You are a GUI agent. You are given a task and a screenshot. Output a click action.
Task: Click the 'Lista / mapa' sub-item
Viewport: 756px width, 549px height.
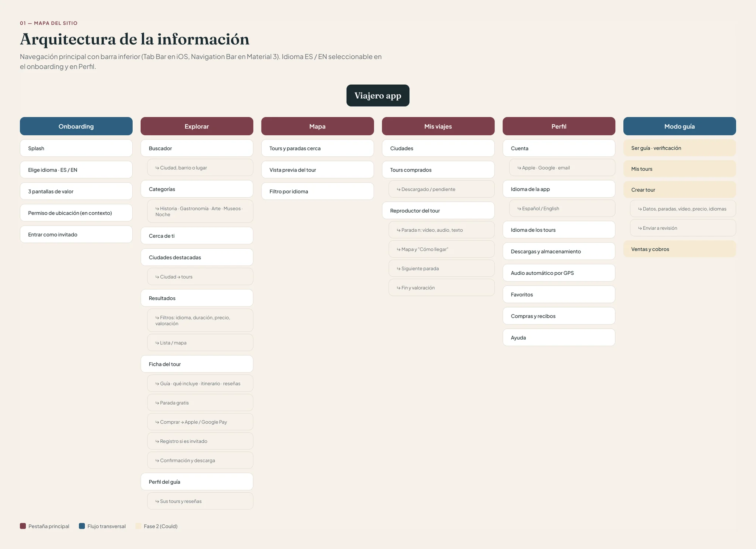click(x=200, y=343)
